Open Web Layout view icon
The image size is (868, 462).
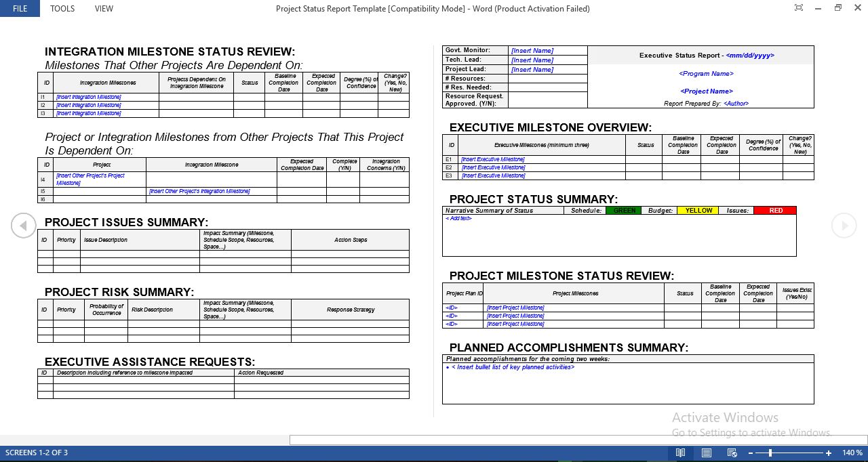(731, 453)
